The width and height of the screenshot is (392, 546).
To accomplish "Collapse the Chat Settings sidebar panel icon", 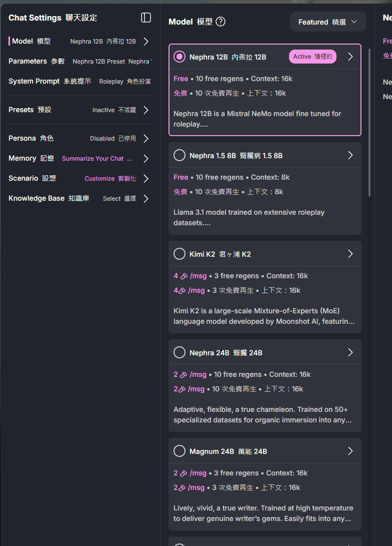I will [145, 18].
